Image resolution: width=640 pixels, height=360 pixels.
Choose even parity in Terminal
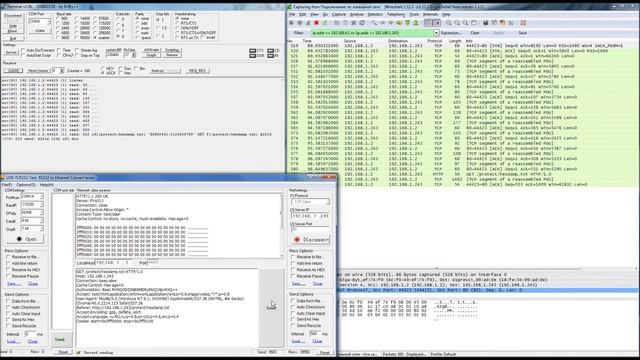click(142, 28)
